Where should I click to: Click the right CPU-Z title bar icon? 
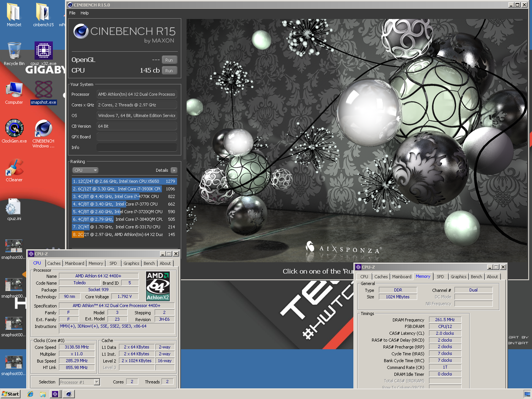(359, 267)
